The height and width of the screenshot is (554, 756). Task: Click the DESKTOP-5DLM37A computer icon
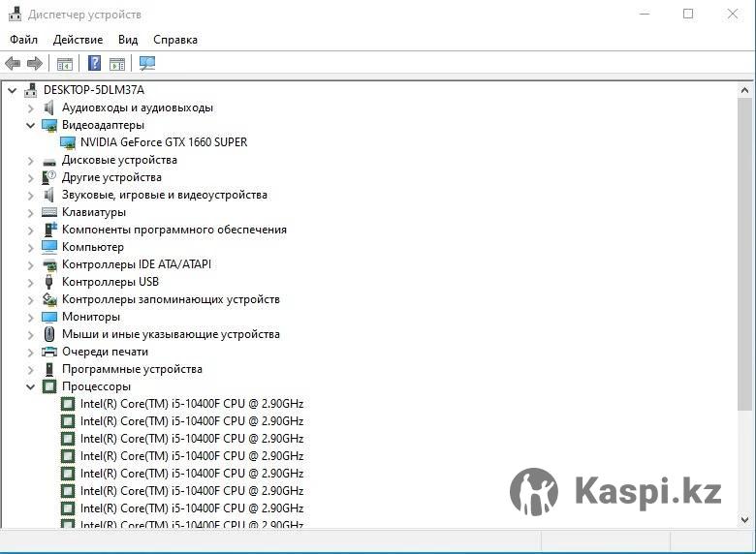[x=31, y=90]
